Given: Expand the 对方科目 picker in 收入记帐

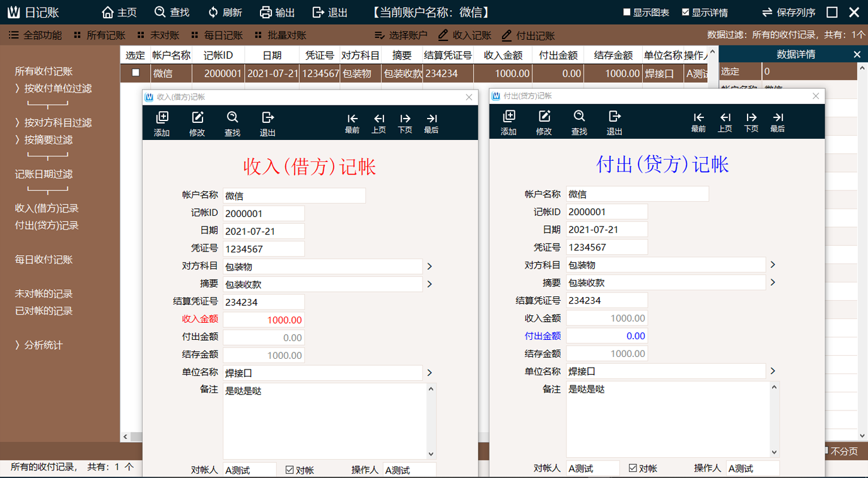Looking at the screenshot, I should point(429,266).
